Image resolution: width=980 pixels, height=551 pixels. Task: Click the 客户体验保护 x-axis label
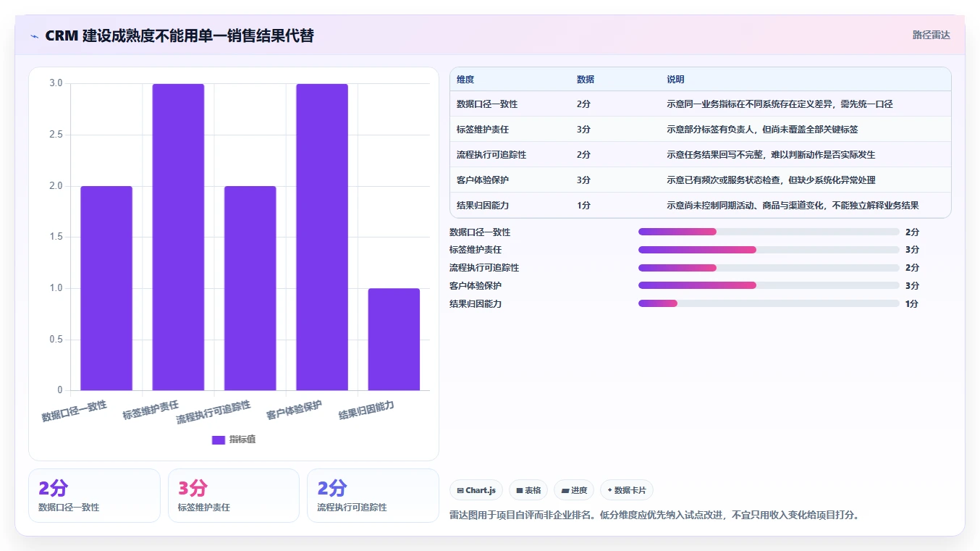pos(294,409)
